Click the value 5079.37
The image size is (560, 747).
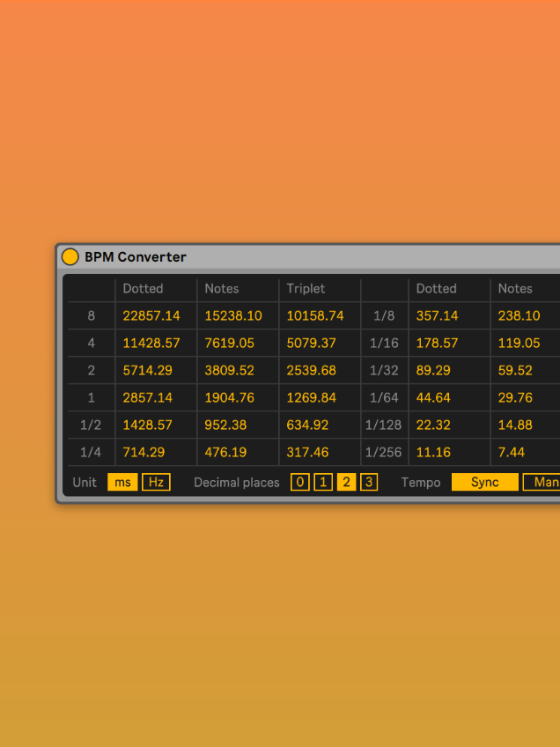[312, 343]
